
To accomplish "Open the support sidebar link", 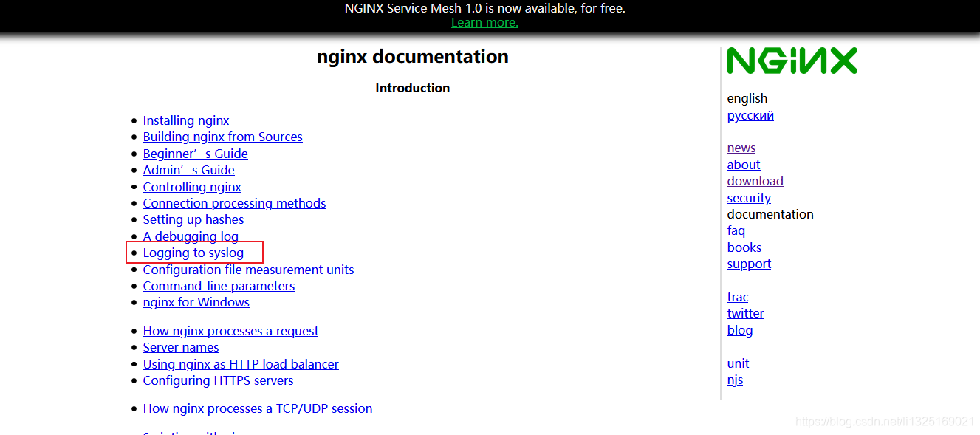I will click(x=749, y=264).
